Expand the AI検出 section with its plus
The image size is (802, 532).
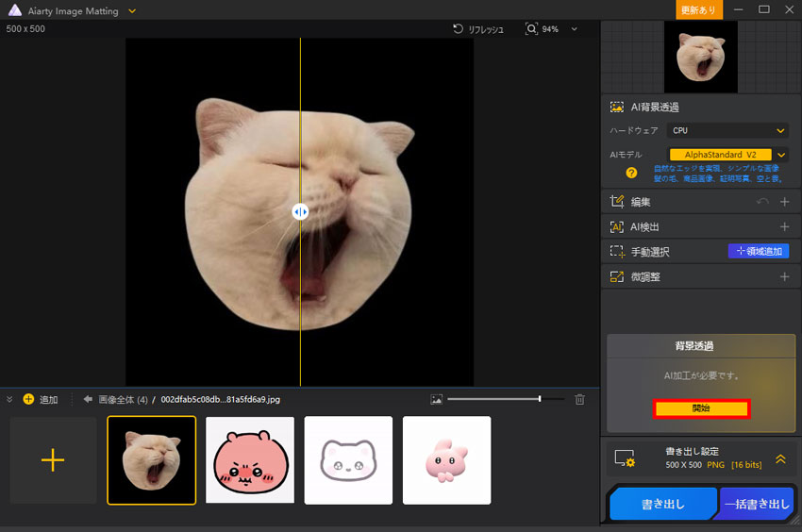[x=785, y=226]
